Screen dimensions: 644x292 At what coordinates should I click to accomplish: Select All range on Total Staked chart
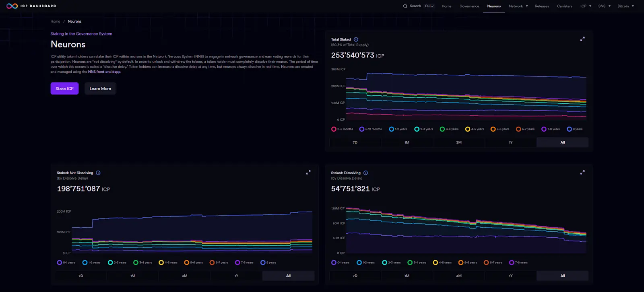(563, 142)
